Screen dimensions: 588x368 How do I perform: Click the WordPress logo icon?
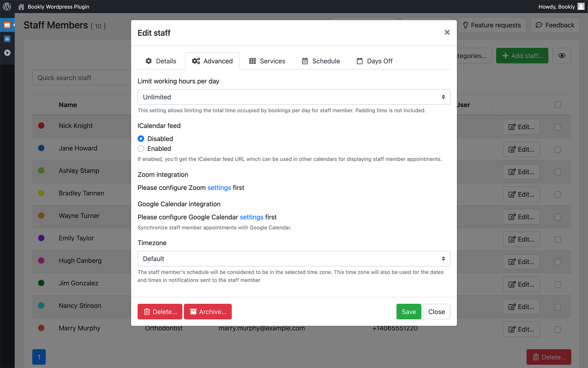click(x=7, y=6)
